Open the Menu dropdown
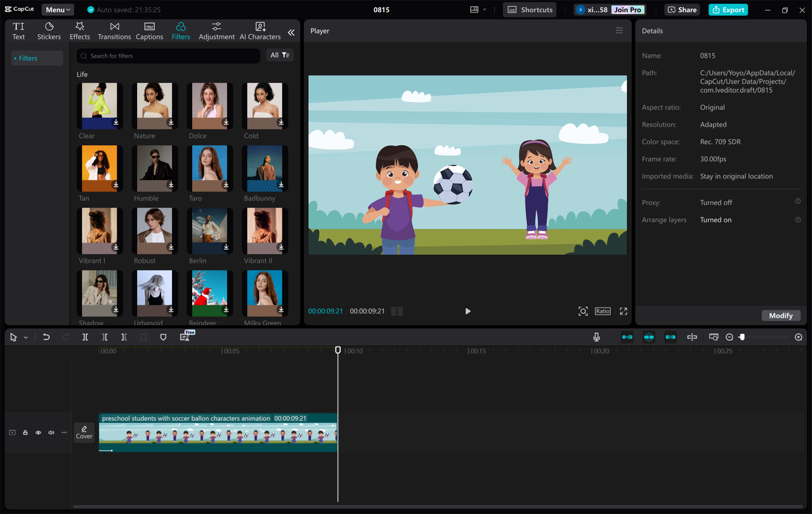The height and width of the screenshot is (514, 812). 57,10
